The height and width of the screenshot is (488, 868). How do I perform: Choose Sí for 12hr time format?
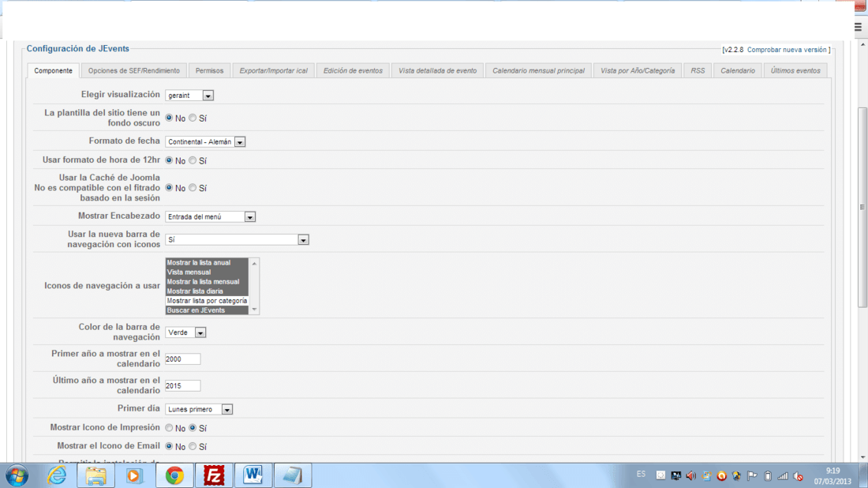tap(192, 160)
